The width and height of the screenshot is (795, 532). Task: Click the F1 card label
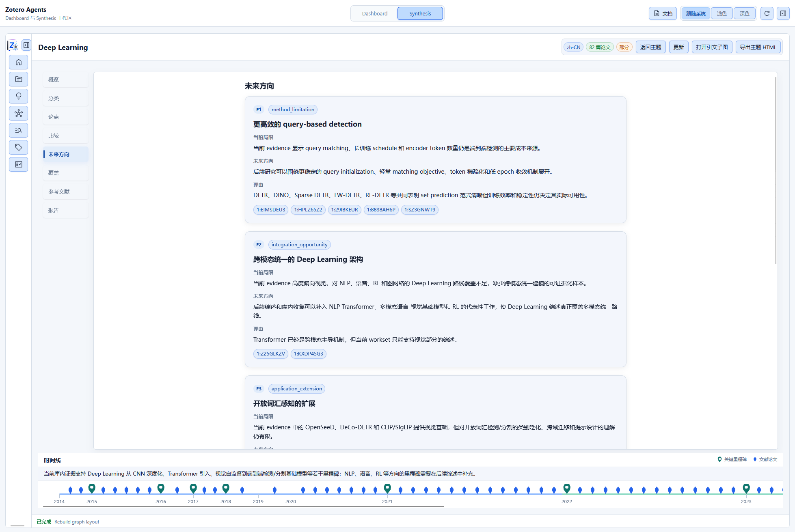tap(259, 110)
